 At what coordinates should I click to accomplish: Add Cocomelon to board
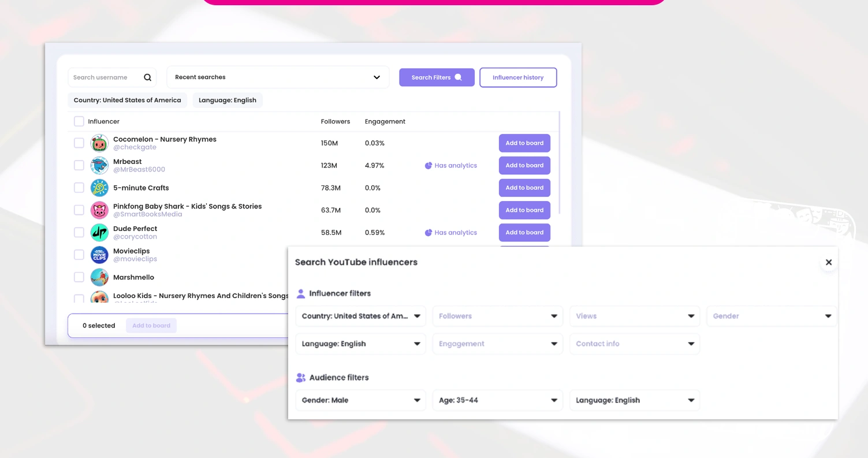coord(524,143)
